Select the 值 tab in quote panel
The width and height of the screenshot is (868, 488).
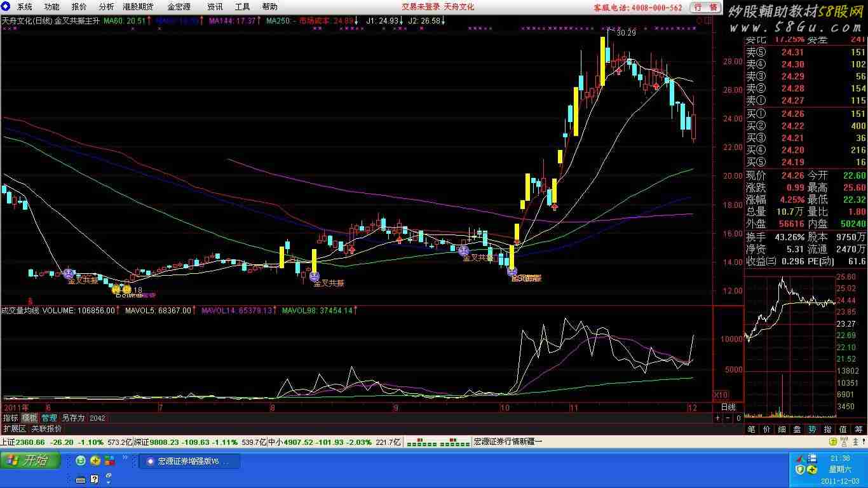pos(843,430)
